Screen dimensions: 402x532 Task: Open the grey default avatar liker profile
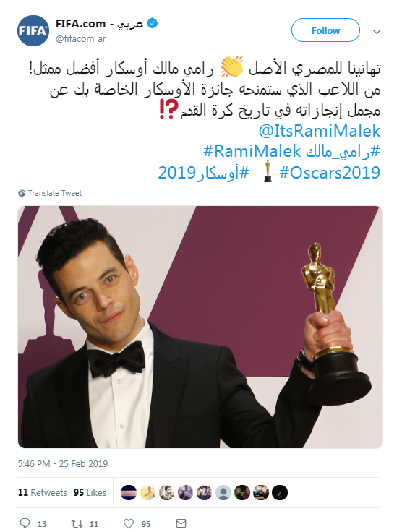point(223,492)
